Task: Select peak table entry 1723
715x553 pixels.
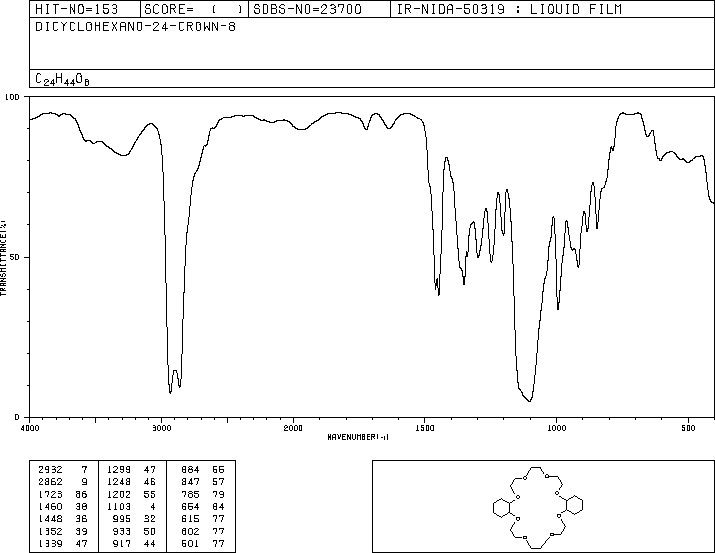Action: pyautogui.click(x=50, y=494)
